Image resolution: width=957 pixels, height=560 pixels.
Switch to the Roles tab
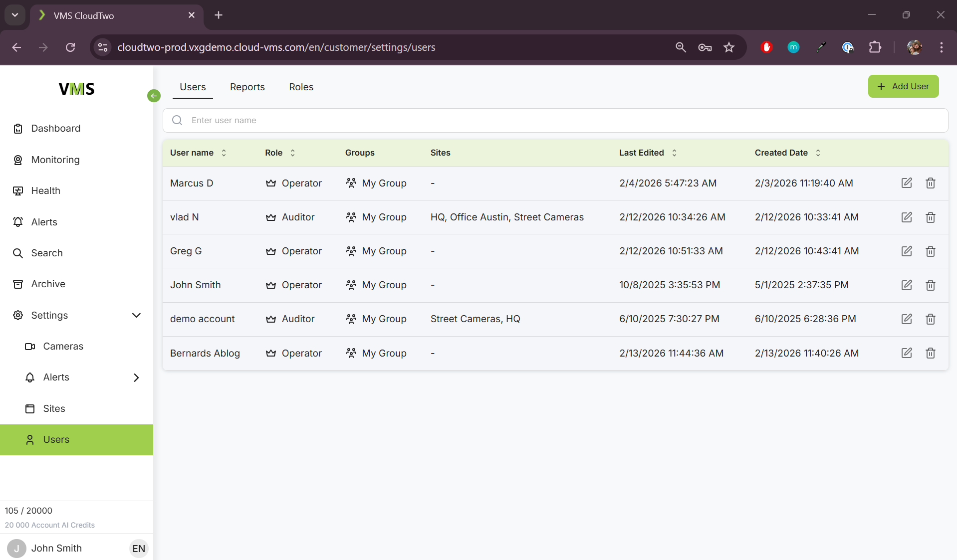point(301,87)
